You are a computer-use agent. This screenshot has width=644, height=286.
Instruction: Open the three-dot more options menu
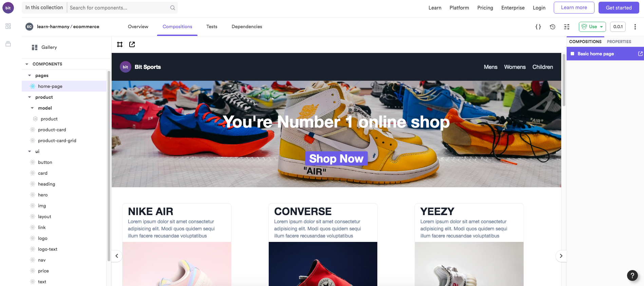coord(635,27)
